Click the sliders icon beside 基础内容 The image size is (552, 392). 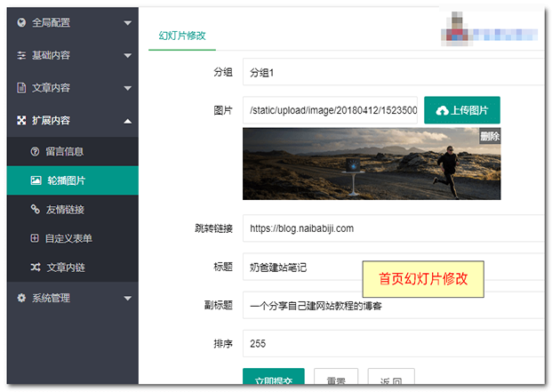(21, 55)
